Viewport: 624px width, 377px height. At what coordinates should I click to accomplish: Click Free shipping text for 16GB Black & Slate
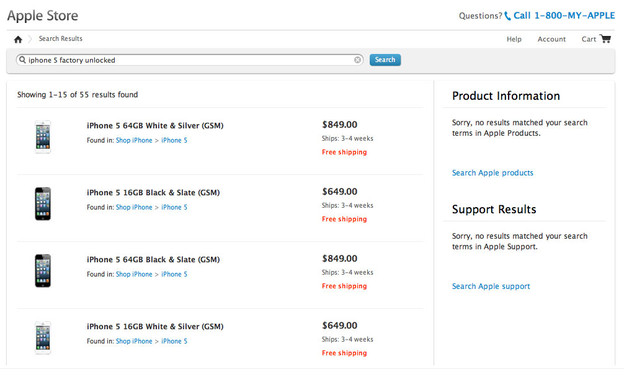344,219
